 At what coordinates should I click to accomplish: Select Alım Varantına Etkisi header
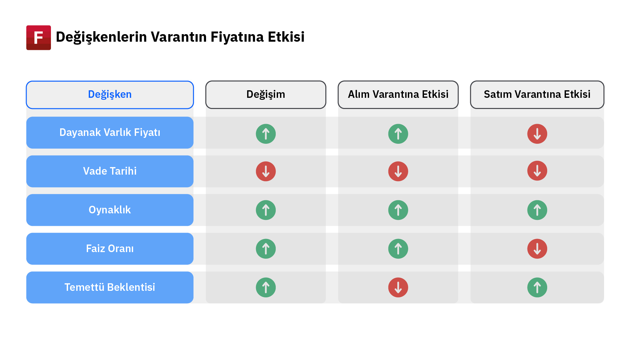point(398,95)
